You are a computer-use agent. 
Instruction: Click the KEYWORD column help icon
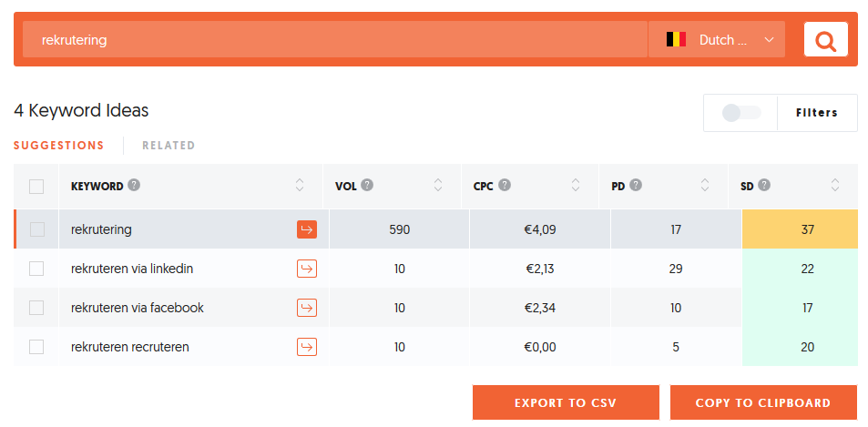pos(134,186)
